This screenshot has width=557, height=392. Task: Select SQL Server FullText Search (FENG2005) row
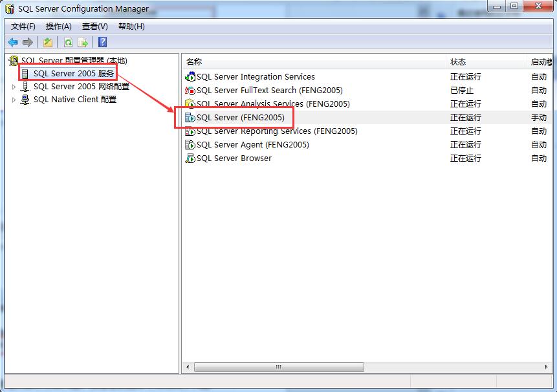pyautogui.click(x=367, y=91)
